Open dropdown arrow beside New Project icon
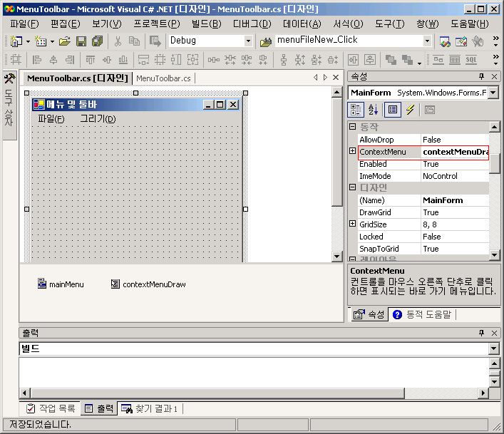This screenshot has height=434, width=504. pyautogui.click(x=28, y=41)
